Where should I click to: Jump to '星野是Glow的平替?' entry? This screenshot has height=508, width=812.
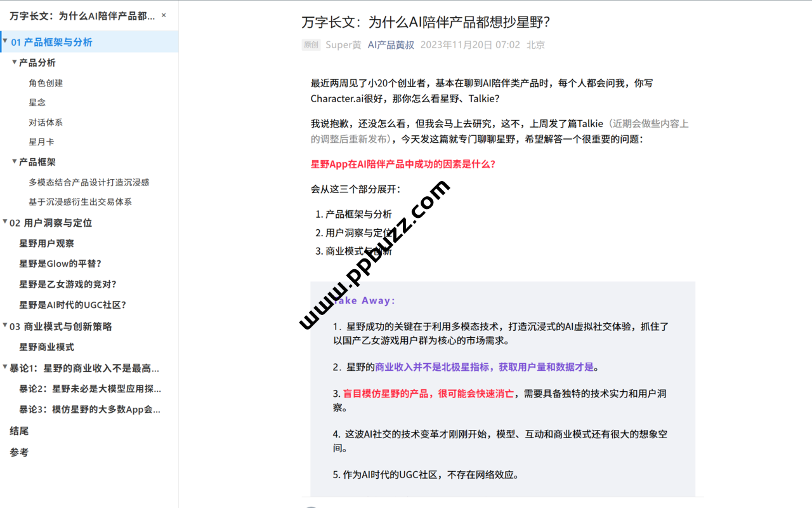coord(60,264)
